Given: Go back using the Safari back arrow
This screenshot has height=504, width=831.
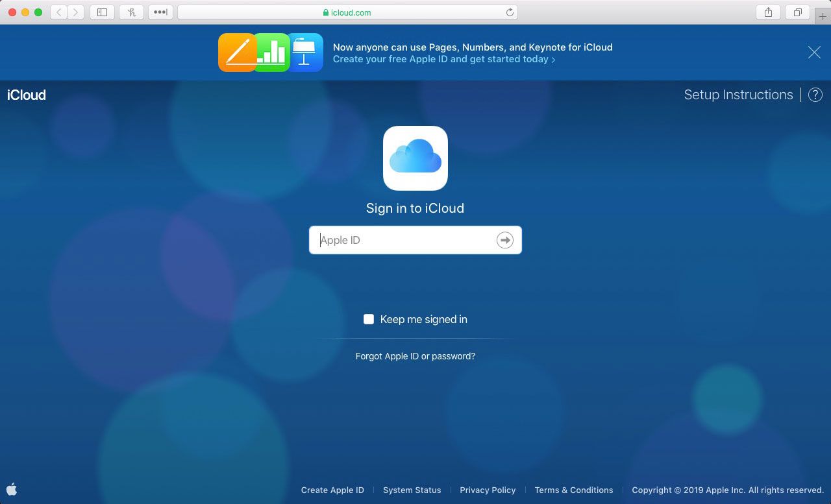Looking at the screenshot, I should 59,12.
